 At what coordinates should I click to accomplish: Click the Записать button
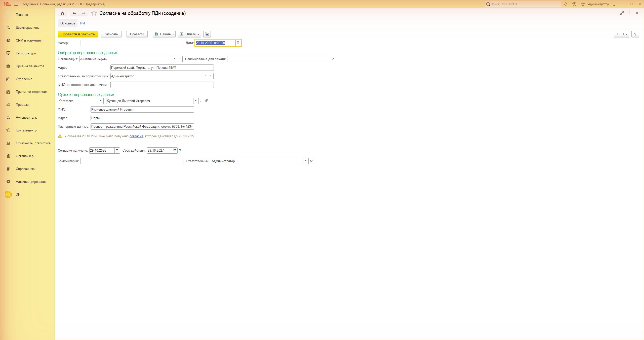coord(111,34)
